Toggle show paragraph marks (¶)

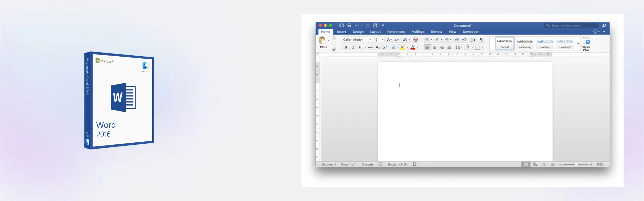click(x=481, y=40)
